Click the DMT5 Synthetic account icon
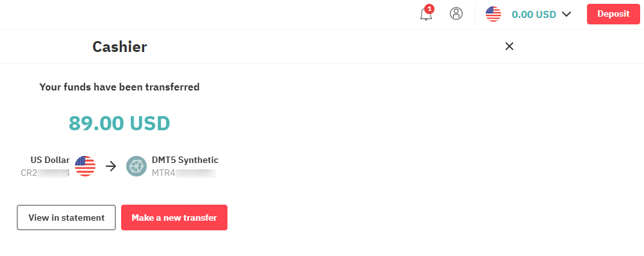The height and width of the screenshot is (256, 644). click(x=136, y=166)
